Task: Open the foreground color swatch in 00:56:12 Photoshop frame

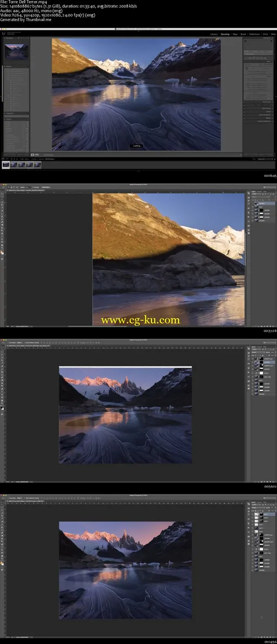Action: pyautogui.click(x=2, y=408)
